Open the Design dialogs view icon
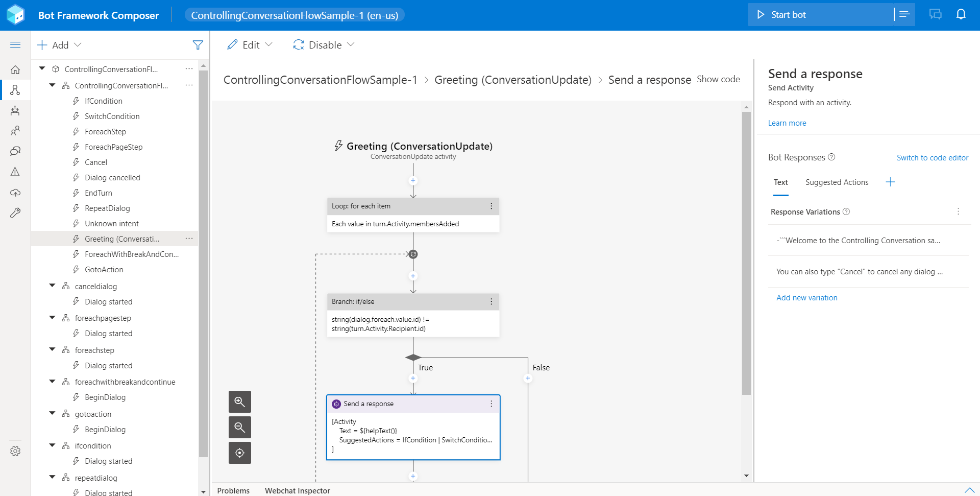Image resolution: width=980 pixels, height=496 pixels. coord(15,90)
